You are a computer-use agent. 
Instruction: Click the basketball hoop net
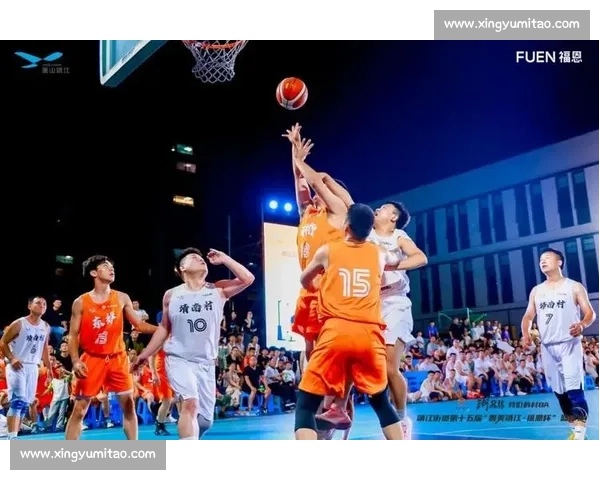[215, 62]
